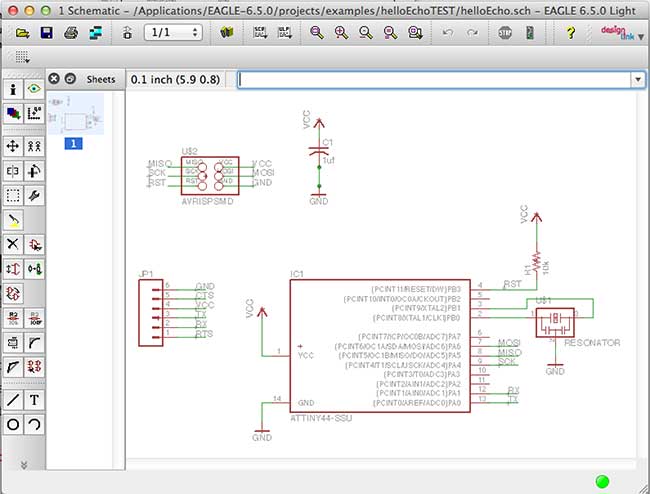Zoom out of the schematic
This screenshot has width=650, height=494.
(366, 33)
